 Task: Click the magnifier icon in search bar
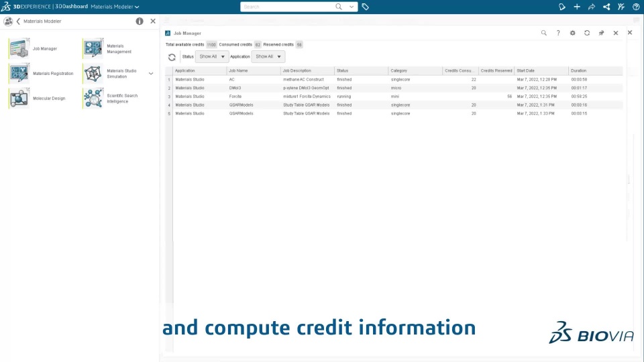pos(338,7)
